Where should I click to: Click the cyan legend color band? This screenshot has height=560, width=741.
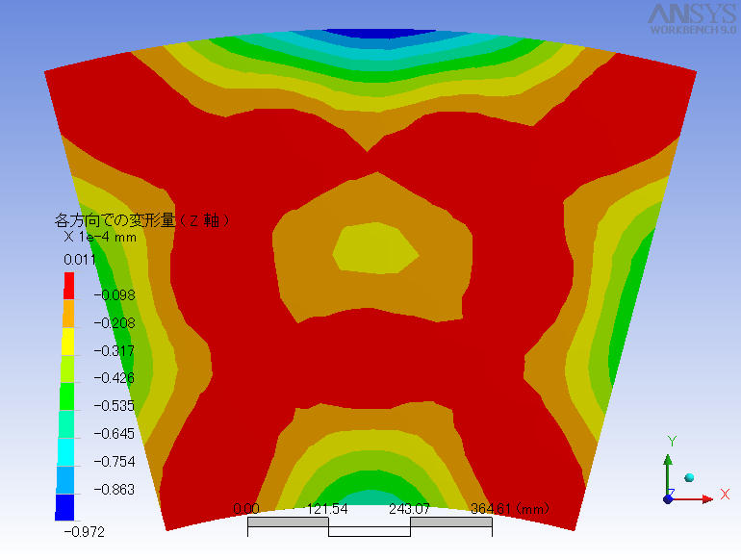click(66, 452)
